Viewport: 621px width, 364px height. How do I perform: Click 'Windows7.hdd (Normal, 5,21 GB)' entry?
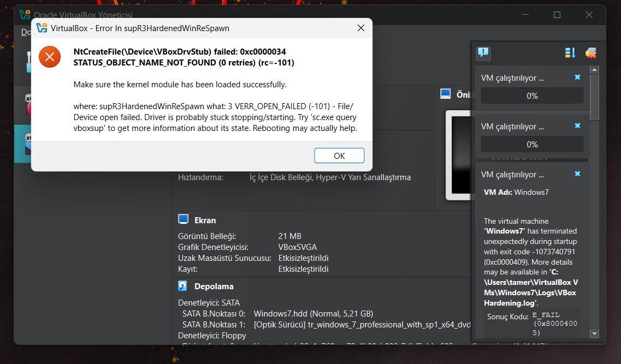(314, 314)
